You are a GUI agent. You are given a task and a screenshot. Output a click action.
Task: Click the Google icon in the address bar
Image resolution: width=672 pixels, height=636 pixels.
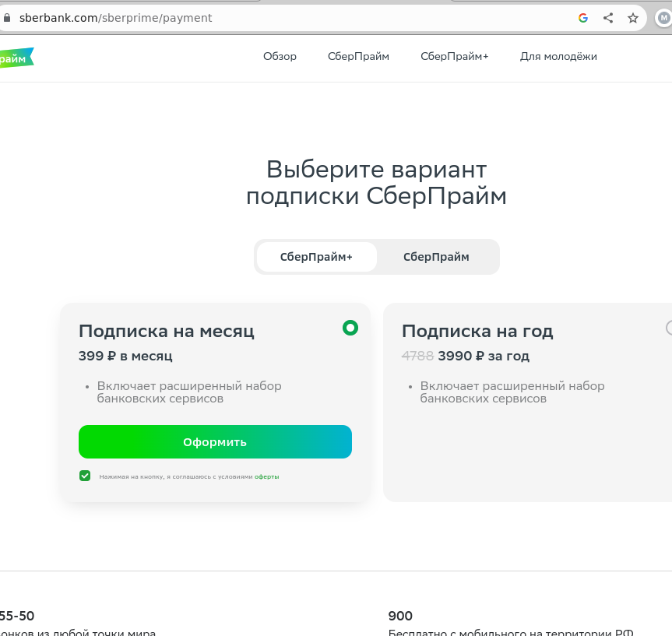coord(583,18)
